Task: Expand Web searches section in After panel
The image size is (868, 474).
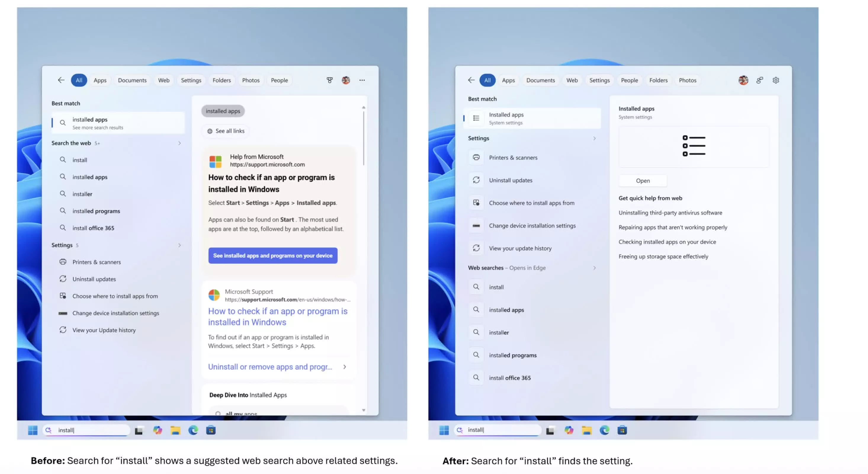Action: tap(594, 268)
